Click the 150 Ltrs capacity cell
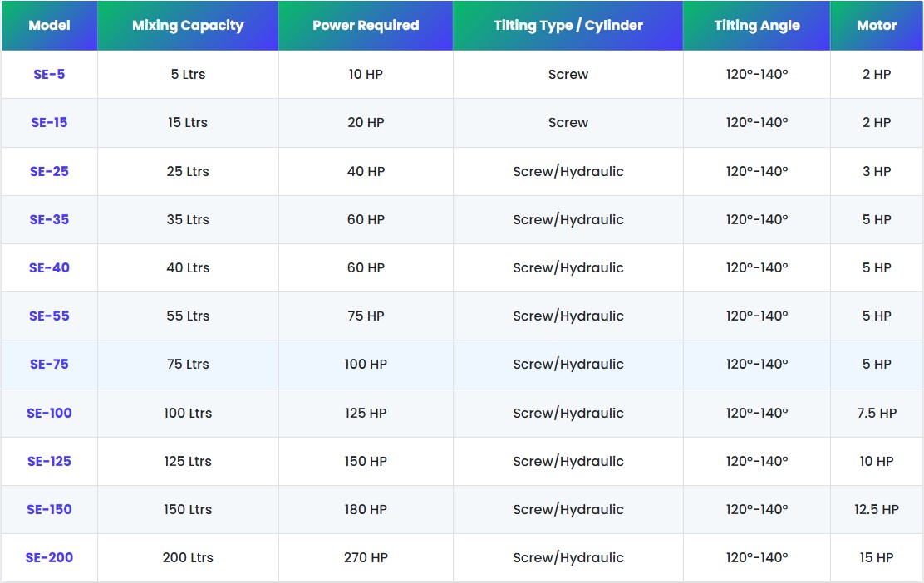This screenshot has width=924, height=583. pyautogui.click(x=188, y=510)
